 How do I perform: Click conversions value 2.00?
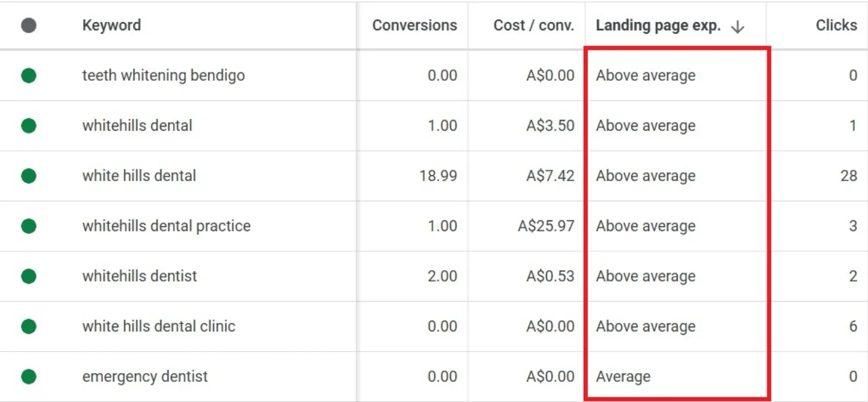pos(442,276)
